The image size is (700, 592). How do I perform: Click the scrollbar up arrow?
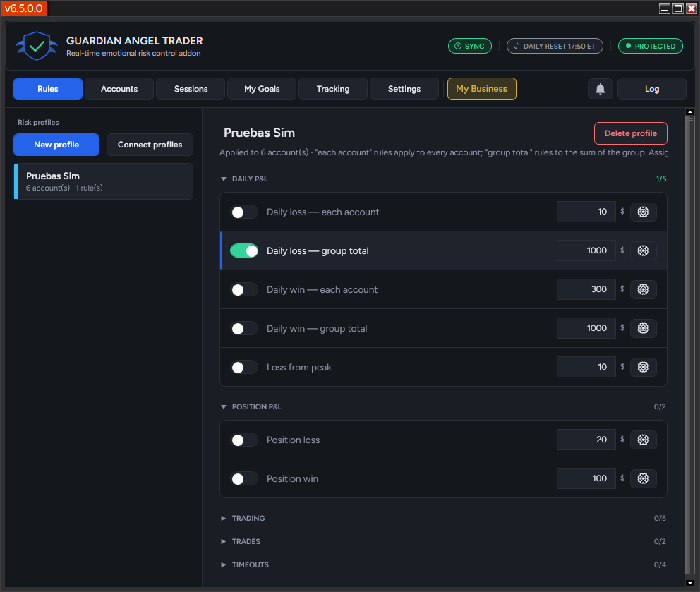[690, 112]
